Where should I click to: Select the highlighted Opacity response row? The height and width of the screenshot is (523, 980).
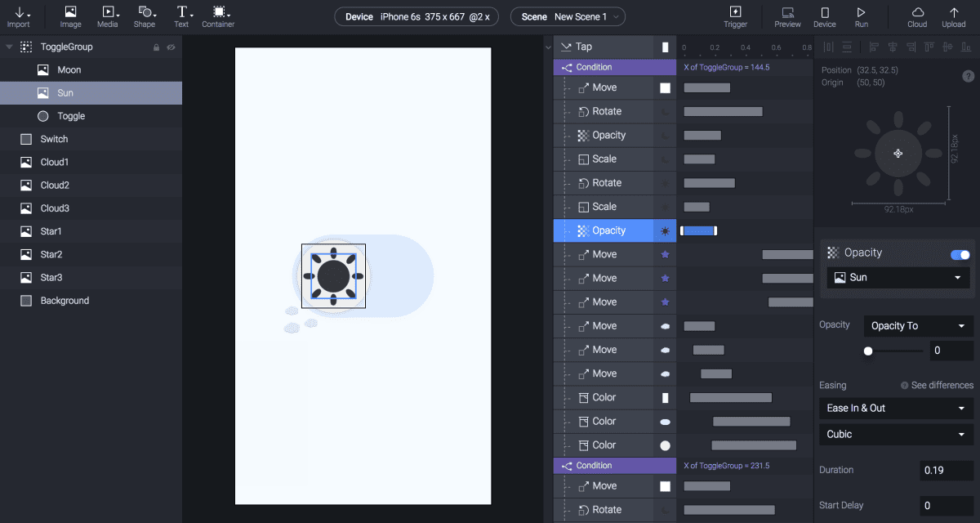pos(615,230)
